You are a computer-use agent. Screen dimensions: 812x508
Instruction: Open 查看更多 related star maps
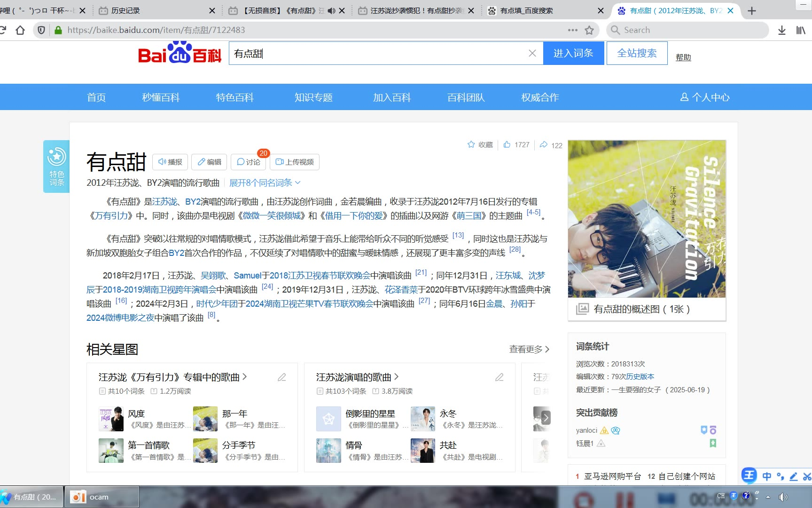529,349
